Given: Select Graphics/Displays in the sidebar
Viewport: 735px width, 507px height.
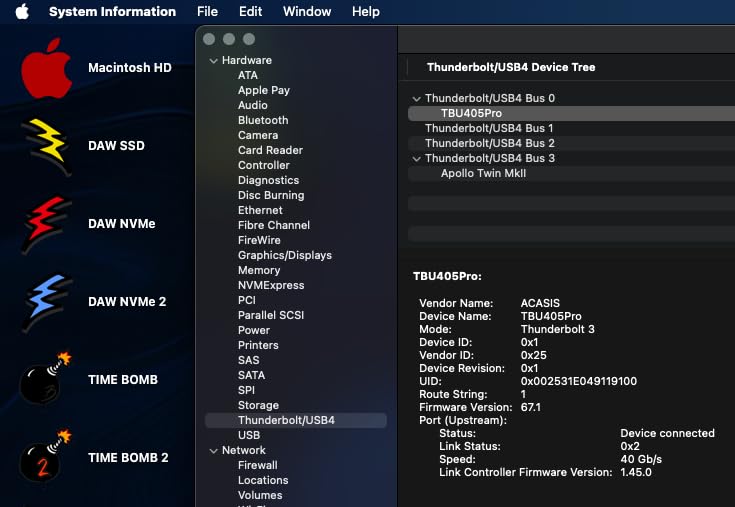Looking at the screenshot, I should tap(285, 255).
